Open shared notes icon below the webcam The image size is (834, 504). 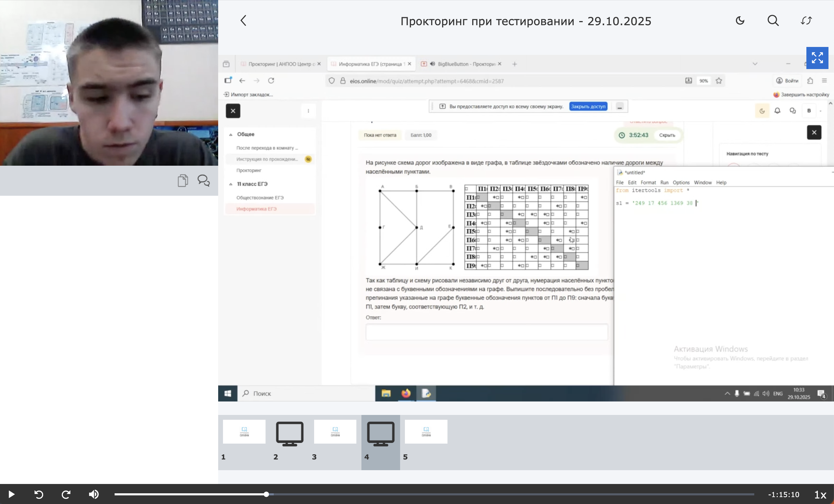pyautogui.click(x=183, y=181)
